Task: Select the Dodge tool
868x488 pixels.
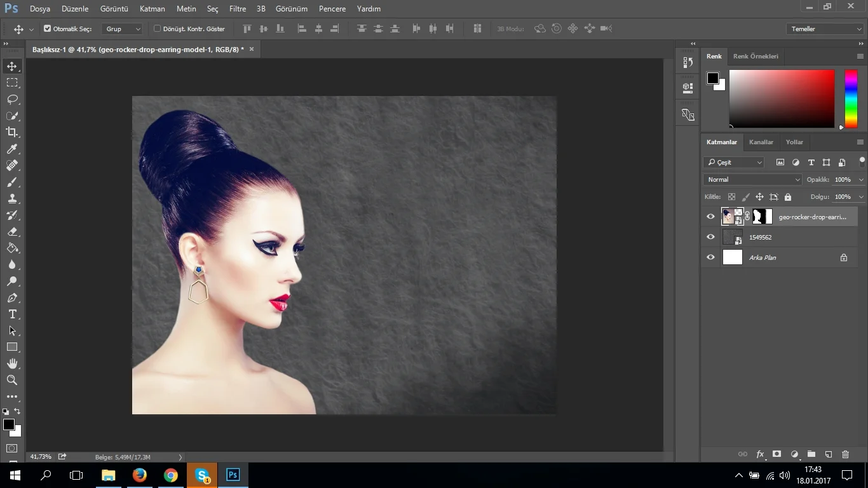Action: pyautogui.click(x=12, y=281)
